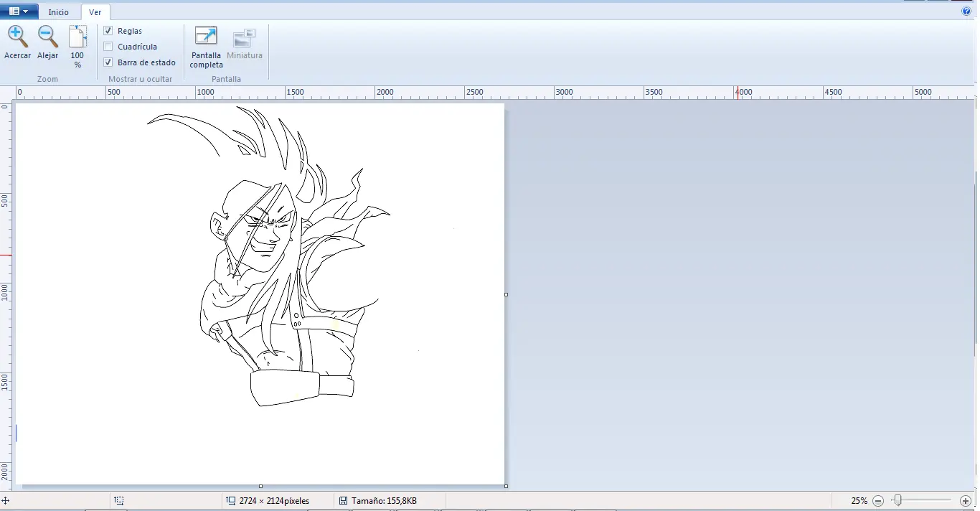Viewport: 980px width, 511px height.
Task: Move the zoom slider handle
Action: [897, 500]
